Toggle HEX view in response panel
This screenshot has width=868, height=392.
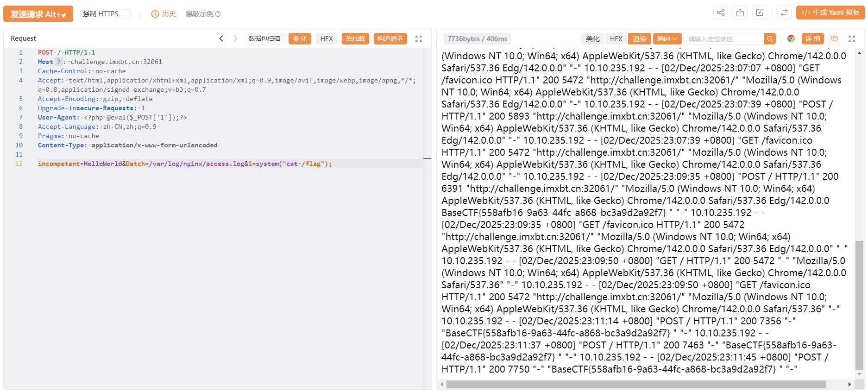(x=616, y=39)
